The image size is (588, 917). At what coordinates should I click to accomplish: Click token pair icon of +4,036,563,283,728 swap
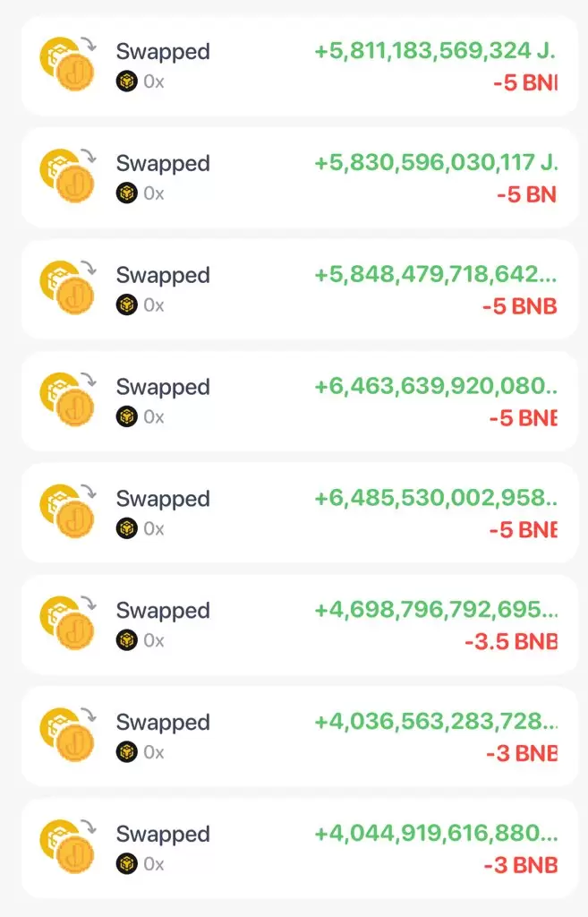[x=67, y=734]
